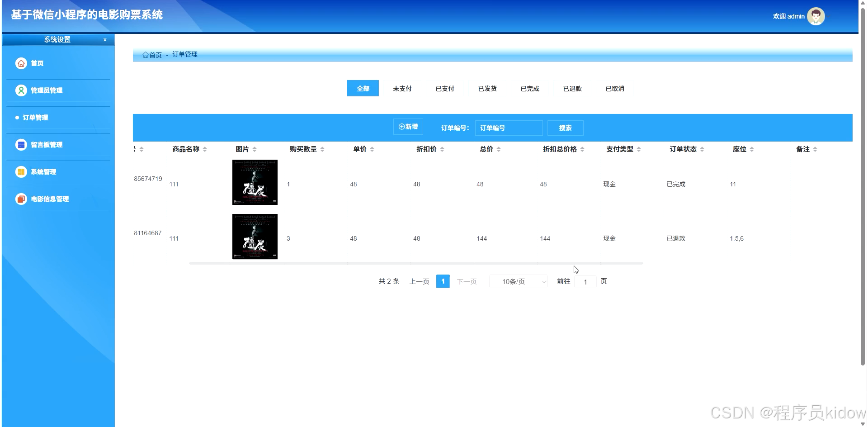Open the 留言板管理 sidebar item
Viewport: 868px width, 427px height.
tap(47, 144)
